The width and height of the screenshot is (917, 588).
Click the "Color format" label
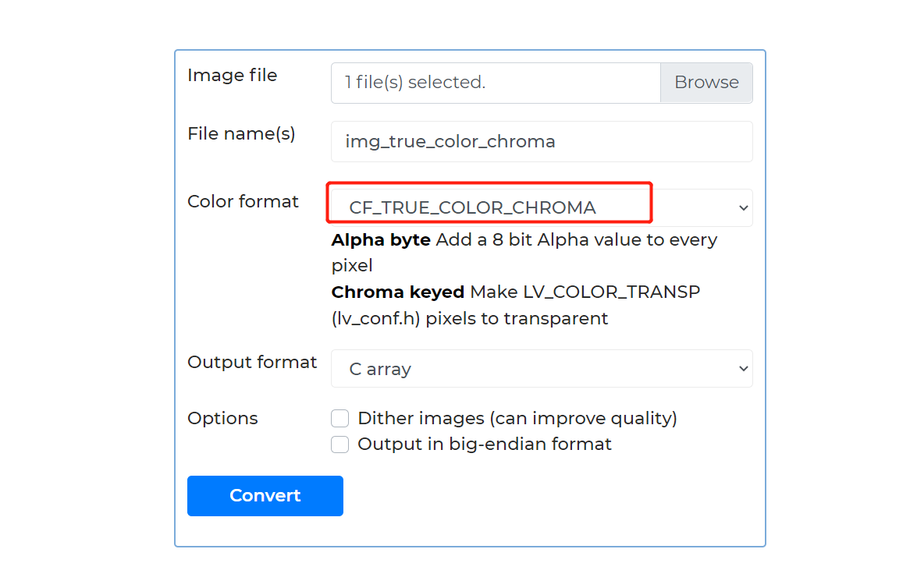click(x=243, y=202)
